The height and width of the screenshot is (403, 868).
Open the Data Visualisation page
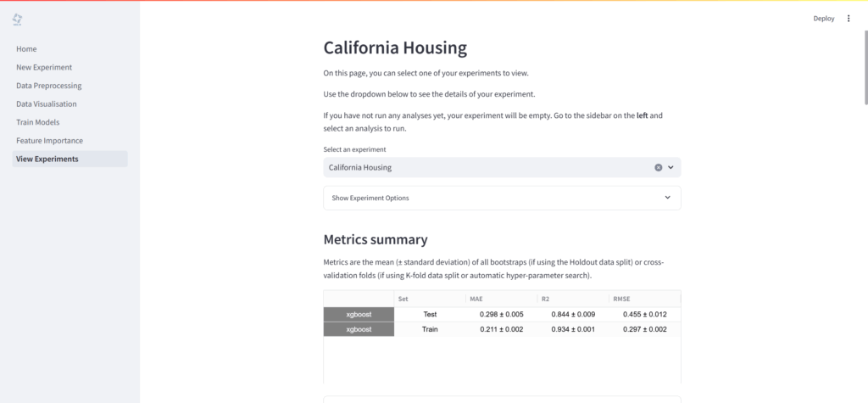(x=47, y=104)
